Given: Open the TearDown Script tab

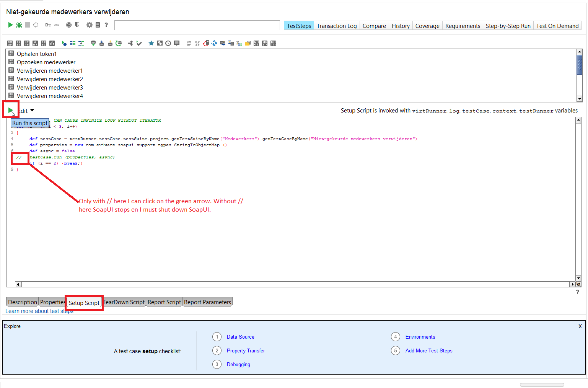Looking at the screenshot, I should 124,302.
